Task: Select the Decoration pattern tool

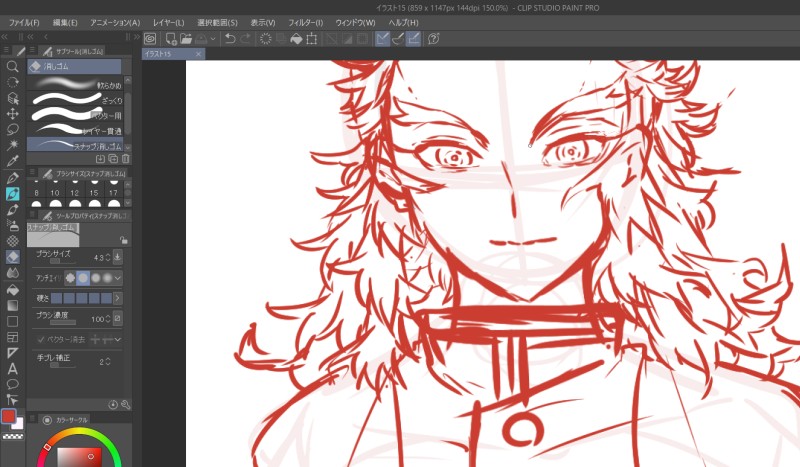Action: click(x=12, y=241)
